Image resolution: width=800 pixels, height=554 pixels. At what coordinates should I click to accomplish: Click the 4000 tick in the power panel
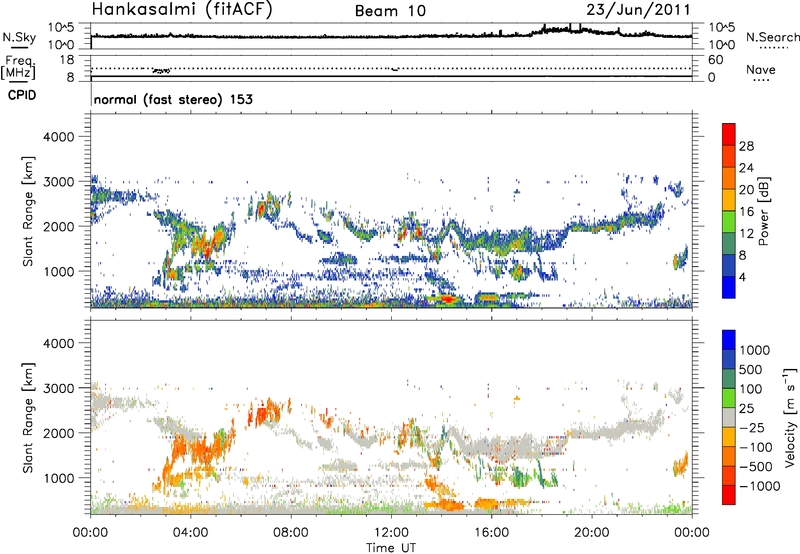click(59, 137)
